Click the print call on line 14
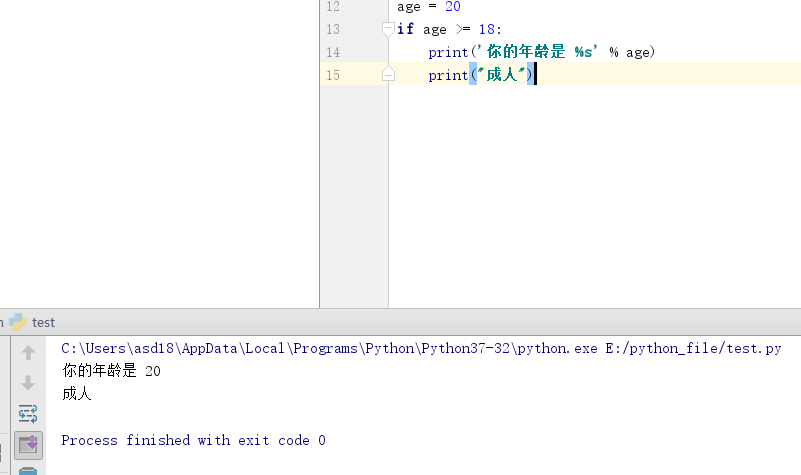The height and width of the screenshot is (475, 801). (448, 52)
